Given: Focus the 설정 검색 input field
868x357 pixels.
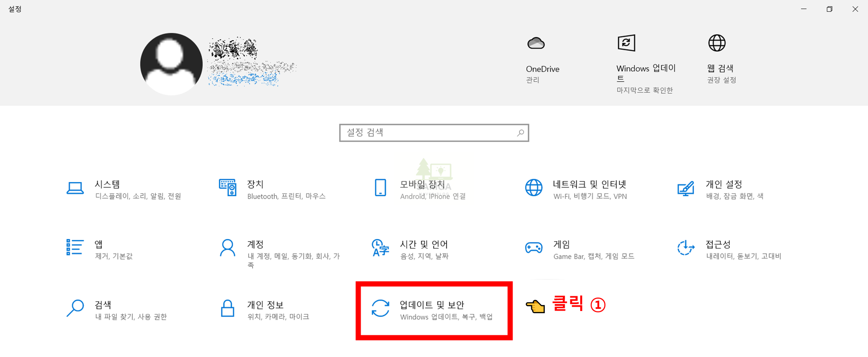Looking at the screenshot, I should pos(434,133).
